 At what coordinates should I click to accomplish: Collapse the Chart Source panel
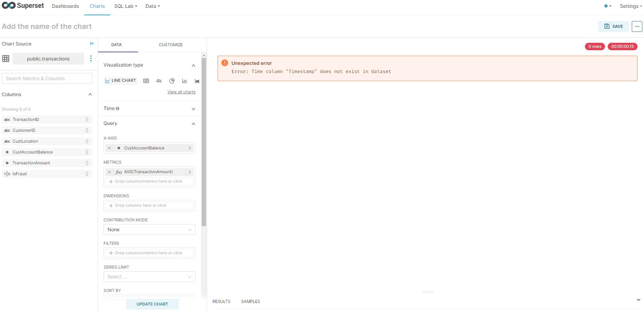[x=92, y=43]
